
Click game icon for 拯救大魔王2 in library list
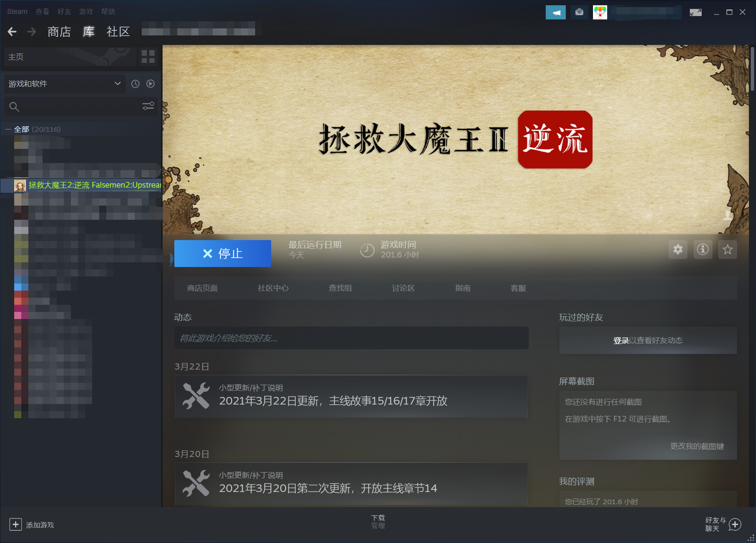(20, 185)
